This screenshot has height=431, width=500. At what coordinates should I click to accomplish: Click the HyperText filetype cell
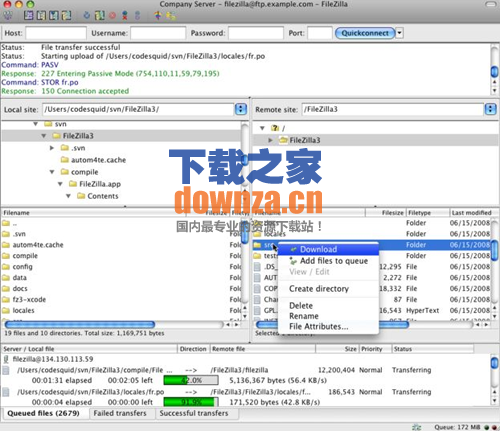pos(423,311)
